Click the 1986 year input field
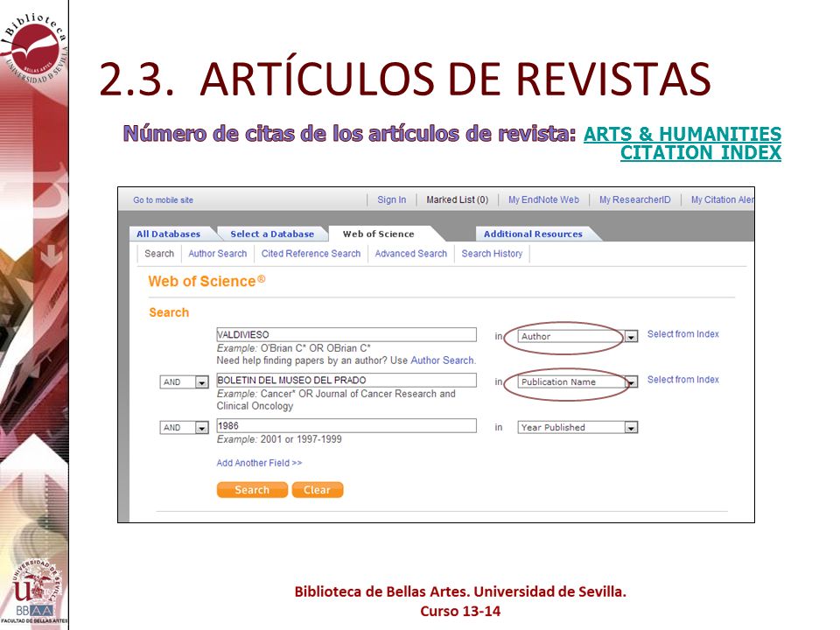 click(x=346, y=426)
